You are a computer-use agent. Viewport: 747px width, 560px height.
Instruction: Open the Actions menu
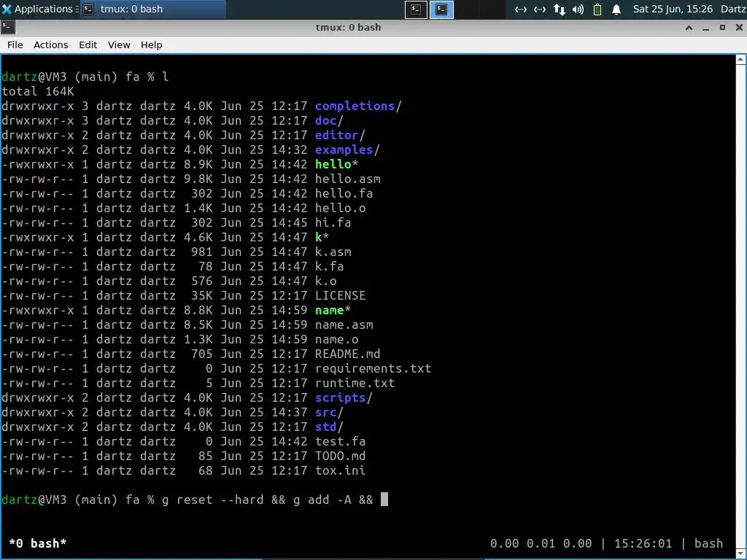coord(50,44)
